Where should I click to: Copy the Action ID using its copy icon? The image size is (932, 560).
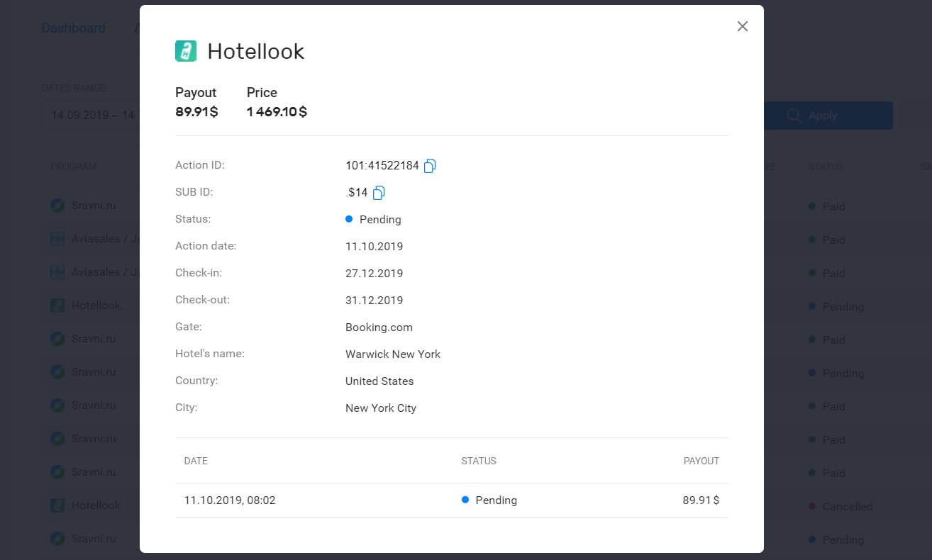click(x=430, y=165)
